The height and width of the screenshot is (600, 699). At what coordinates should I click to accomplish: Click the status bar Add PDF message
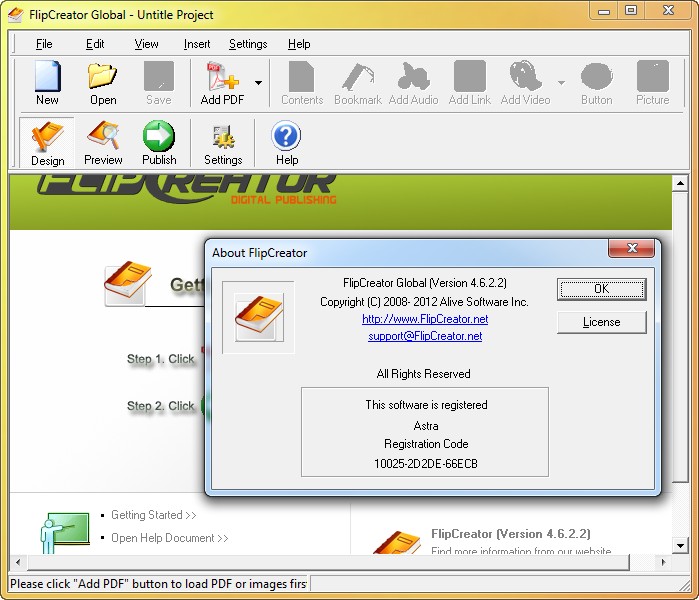click(158, 584)
